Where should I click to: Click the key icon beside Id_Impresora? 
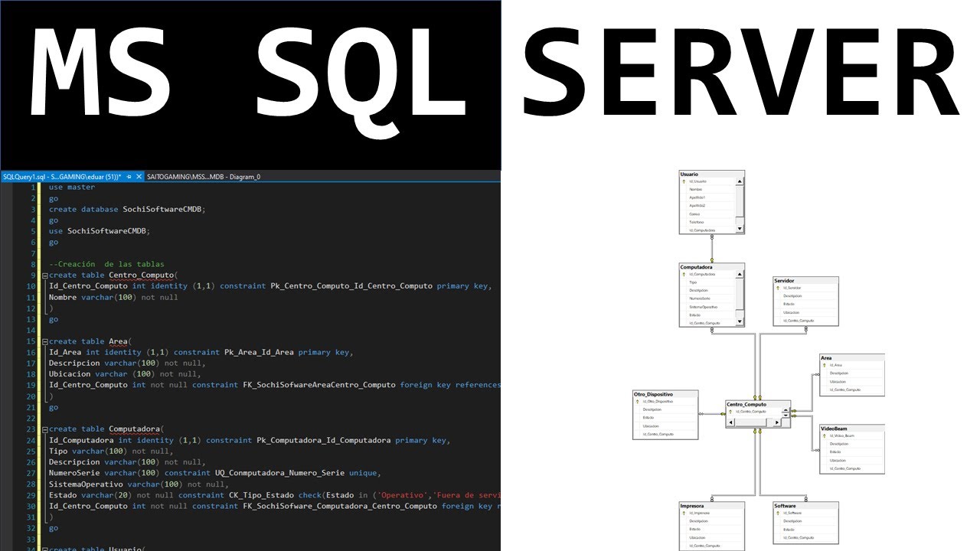tap(683, 513)
